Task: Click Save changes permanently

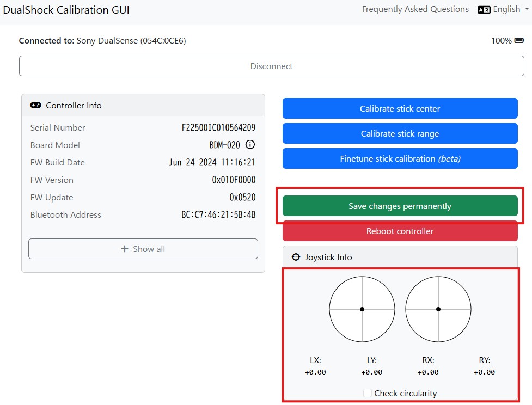Action: [400, 206]
